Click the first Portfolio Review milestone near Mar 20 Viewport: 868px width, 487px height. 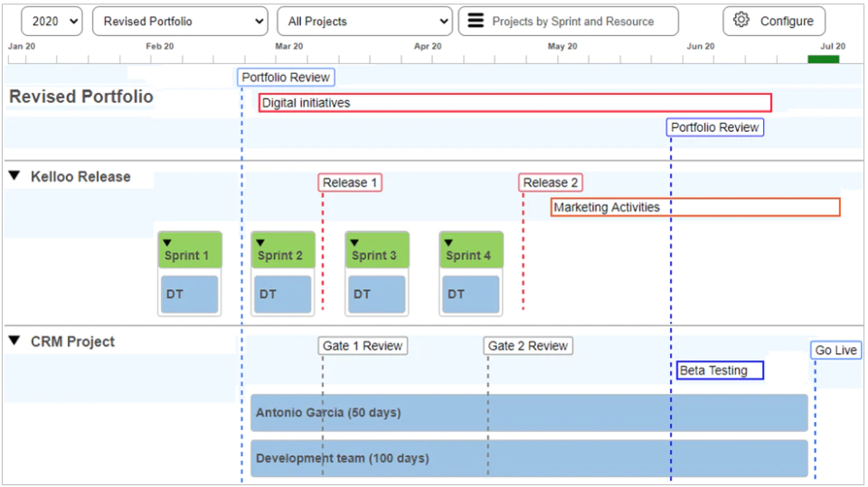[286, 78]
